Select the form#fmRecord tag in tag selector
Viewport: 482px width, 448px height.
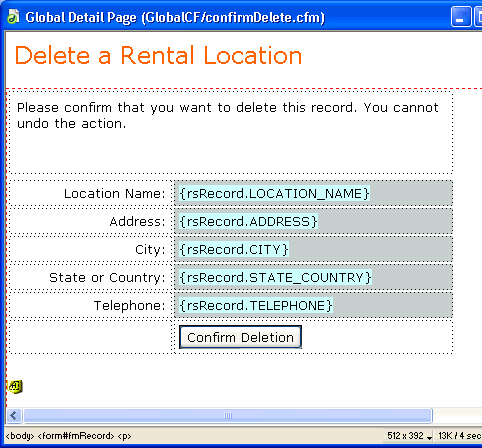(76, 436)
